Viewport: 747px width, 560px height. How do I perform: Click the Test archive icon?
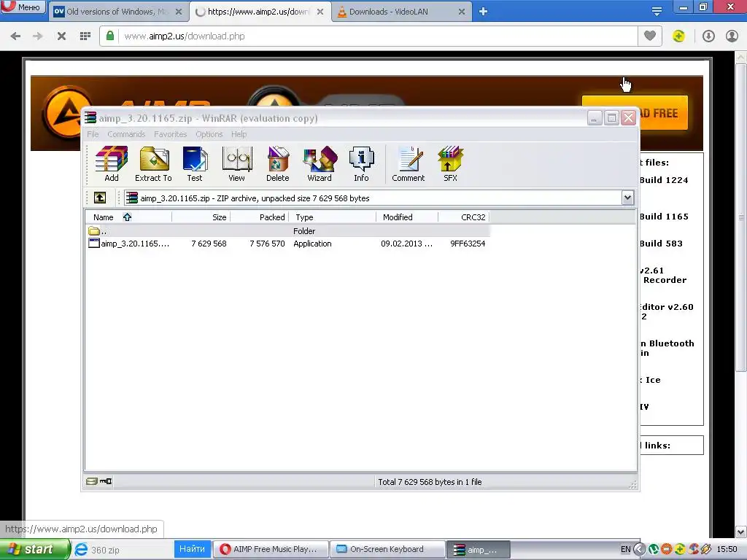click(x=194, y=164)
